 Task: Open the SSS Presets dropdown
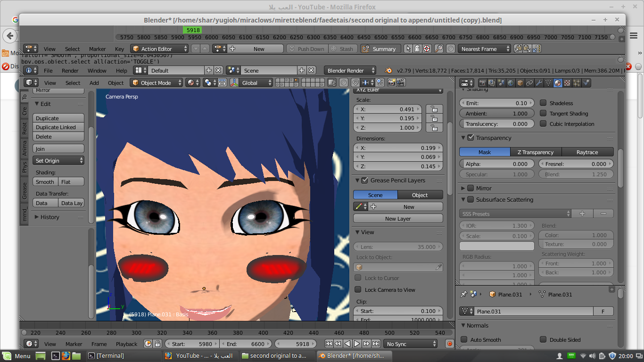(515, 214)
